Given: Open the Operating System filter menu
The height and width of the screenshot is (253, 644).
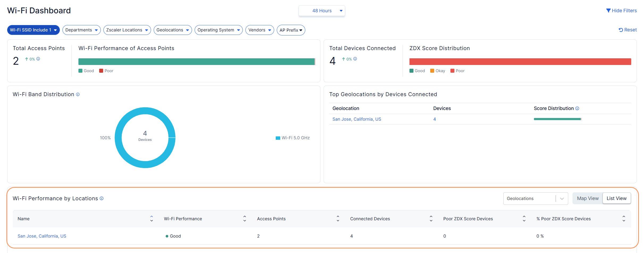Looking at the screenshot, I should pyautogui.click(x=218, y=30).
